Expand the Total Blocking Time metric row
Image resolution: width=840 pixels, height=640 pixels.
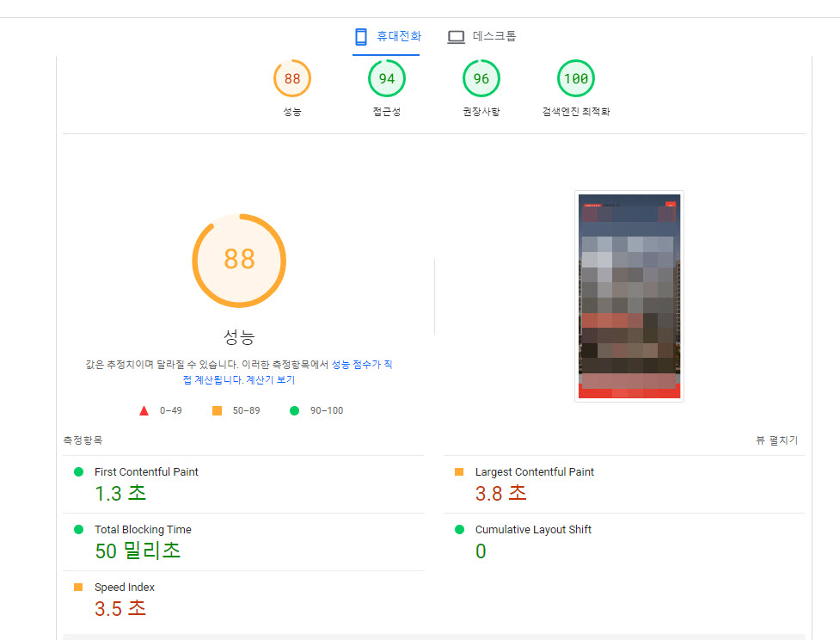241,539
